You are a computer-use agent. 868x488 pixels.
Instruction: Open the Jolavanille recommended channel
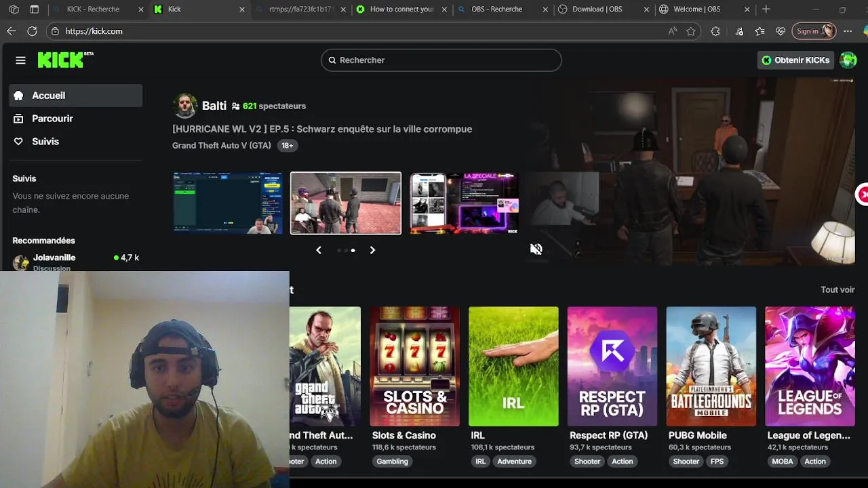coord(75,262)
